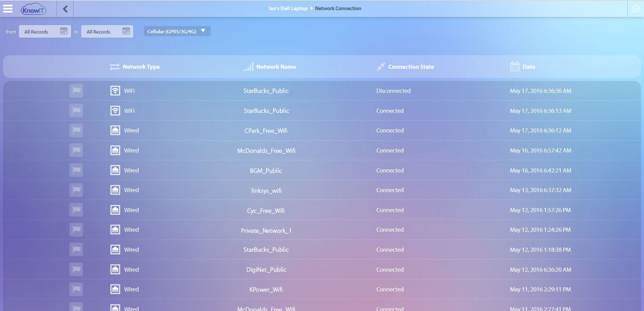
Task: Click the WiFi icon for 6:36:13 AM row
Action: coord(115,110)
